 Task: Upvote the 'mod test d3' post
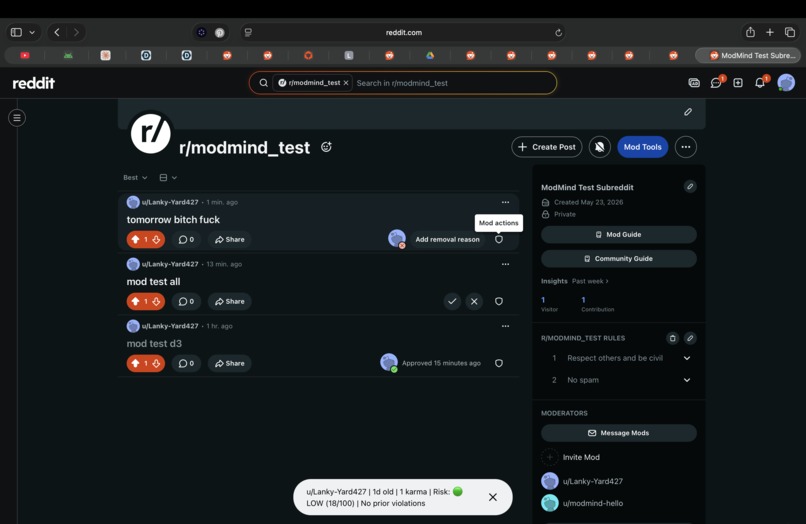point(135,363)
